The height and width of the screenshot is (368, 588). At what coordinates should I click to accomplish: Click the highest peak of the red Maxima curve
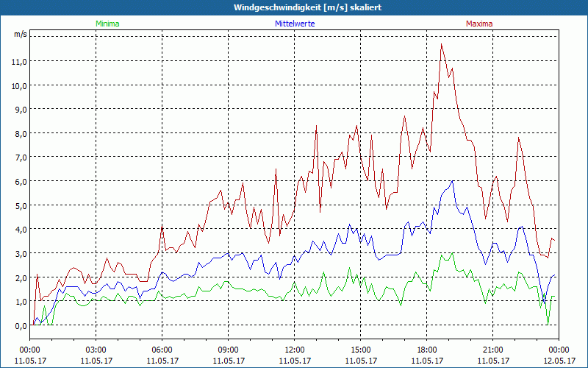pos(442,44)
